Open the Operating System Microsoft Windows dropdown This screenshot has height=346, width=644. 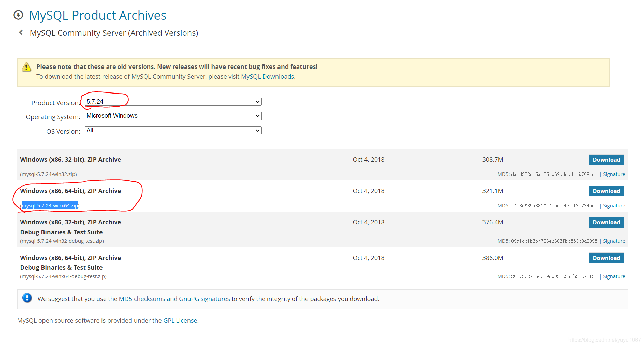pos(173,116)
